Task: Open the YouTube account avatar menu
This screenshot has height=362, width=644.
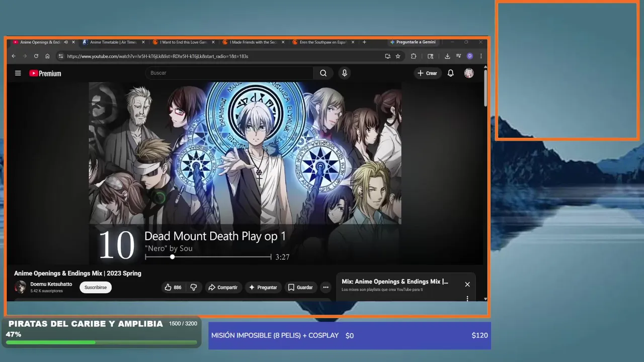Action: (469, 73)
